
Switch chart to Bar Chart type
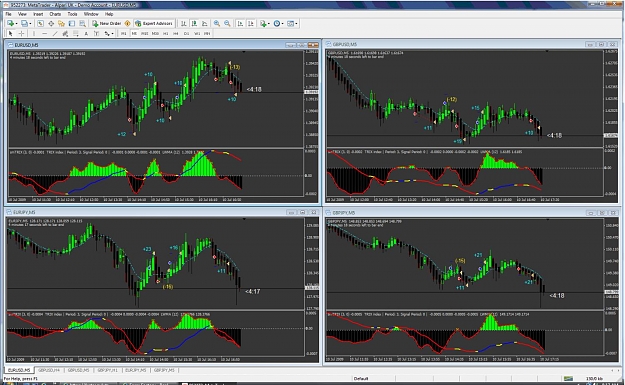point(183,24)
